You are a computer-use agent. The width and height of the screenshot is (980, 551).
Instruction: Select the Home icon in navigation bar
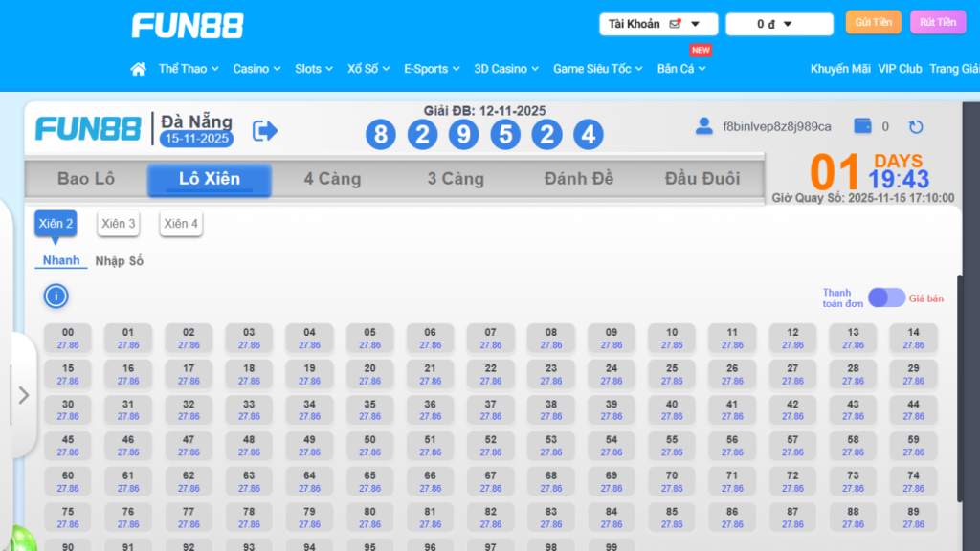tap(138, 68)
